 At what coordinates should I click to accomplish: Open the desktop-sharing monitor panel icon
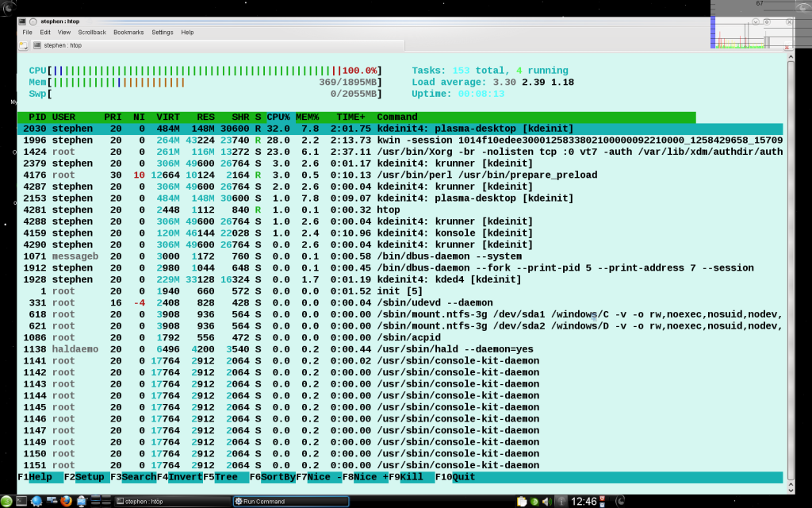[82, 502]
